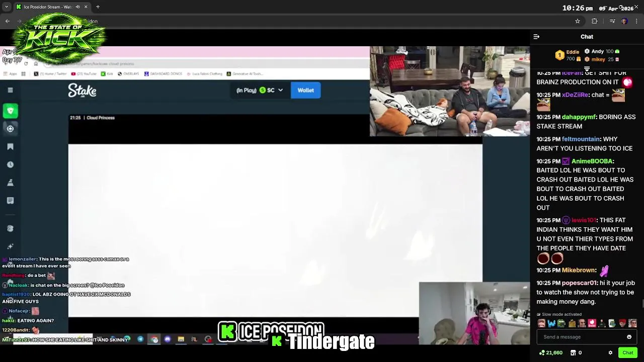Bookmark this page with the star icon
Viewport: 644px width, 362px height.
[x=578, y=21]
